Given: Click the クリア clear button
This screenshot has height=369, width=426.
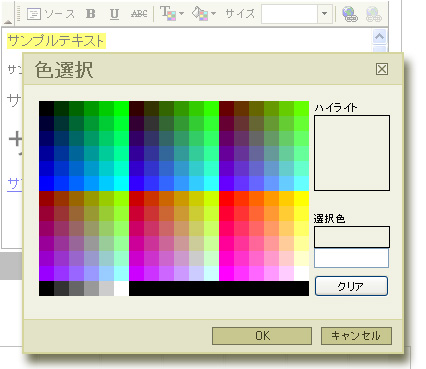Looking at the screenshot, I should pyautogui.click(x=351, y=286).
